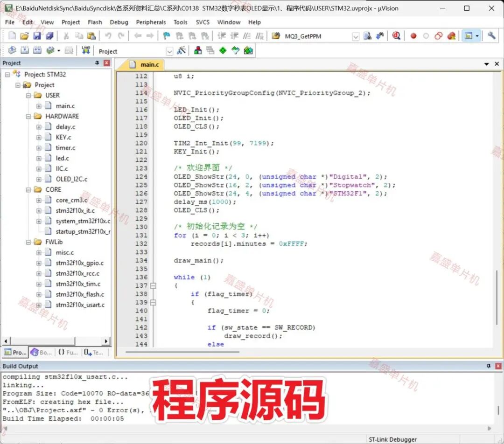Open the window layout dropdown arrow

pyautogui.click(x=477, y=36)
